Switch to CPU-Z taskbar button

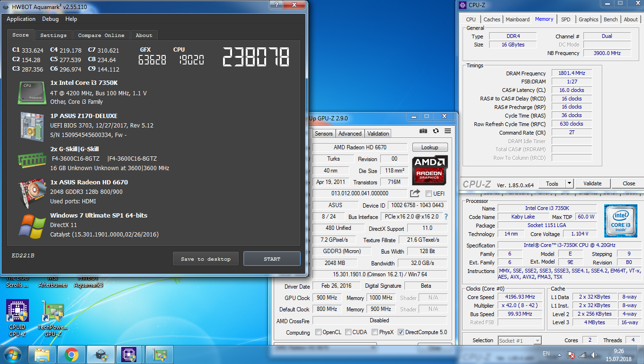(130, 354)
